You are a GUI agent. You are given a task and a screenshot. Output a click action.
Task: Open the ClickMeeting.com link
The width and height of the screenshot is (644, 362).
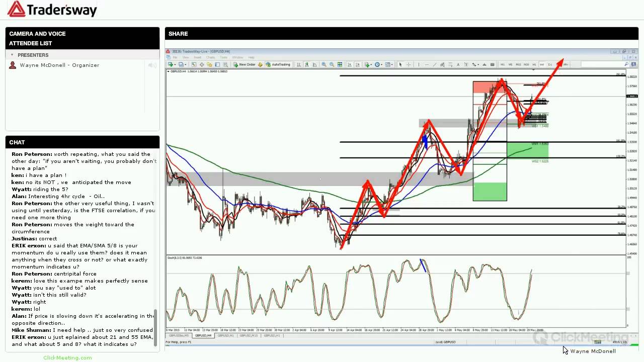click(67, 357)
